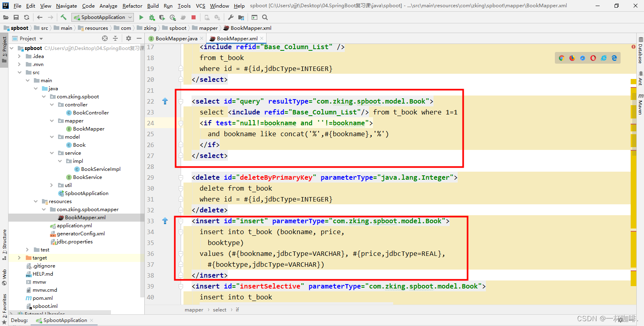The height and width of the screenshot is (326, 644).
Task: Open Project panel gear options
Action: [129, 38]
